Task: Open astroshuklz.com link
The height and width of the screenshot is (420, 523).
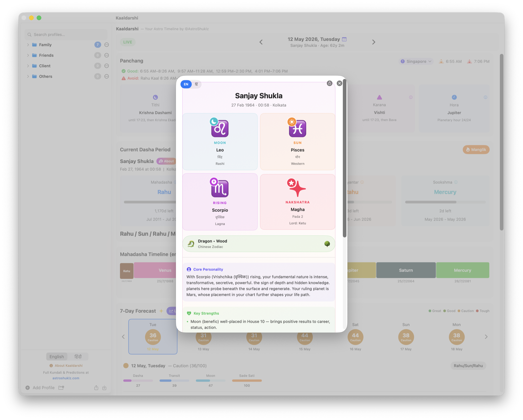Action: click(66, 378)
